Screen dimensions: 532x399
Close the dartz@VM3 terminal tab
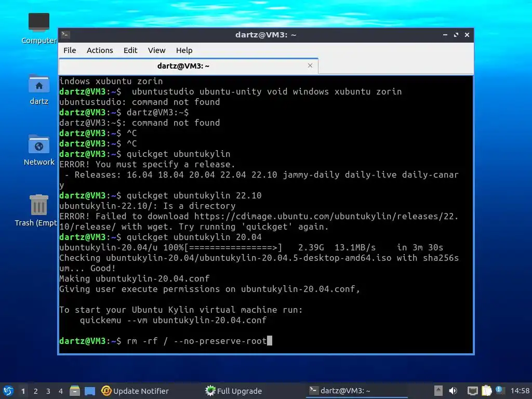point(310,65)
